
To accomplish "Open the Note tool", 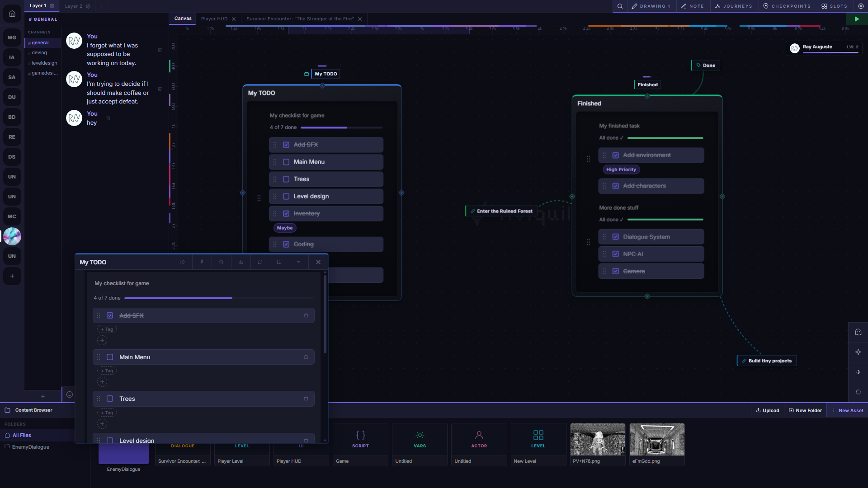I will click(693, 6).
